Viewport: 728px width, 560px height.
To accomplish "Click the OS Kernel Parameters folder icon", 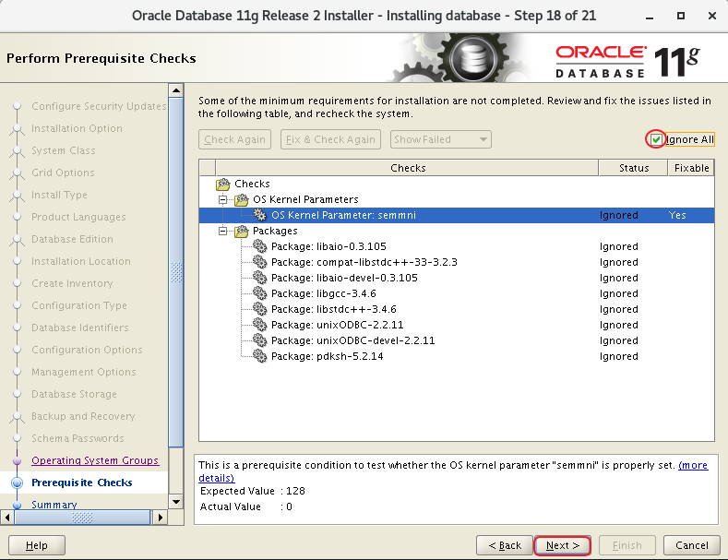I will pos(242,199).
